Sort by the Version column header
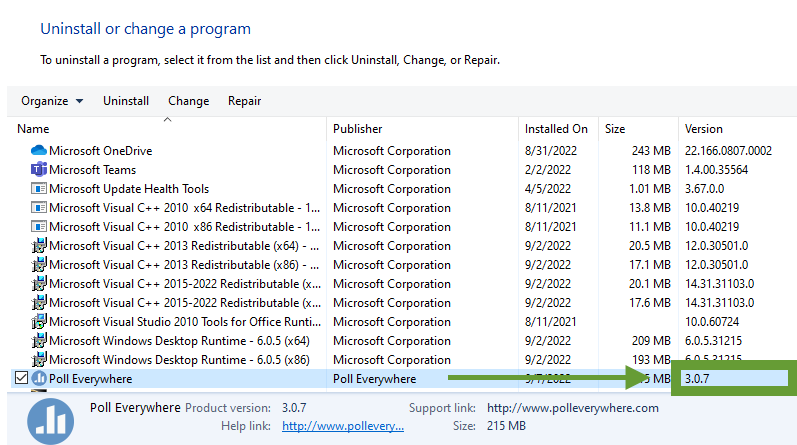The width and height of the screenshot is (797, 445). (703, 129)
